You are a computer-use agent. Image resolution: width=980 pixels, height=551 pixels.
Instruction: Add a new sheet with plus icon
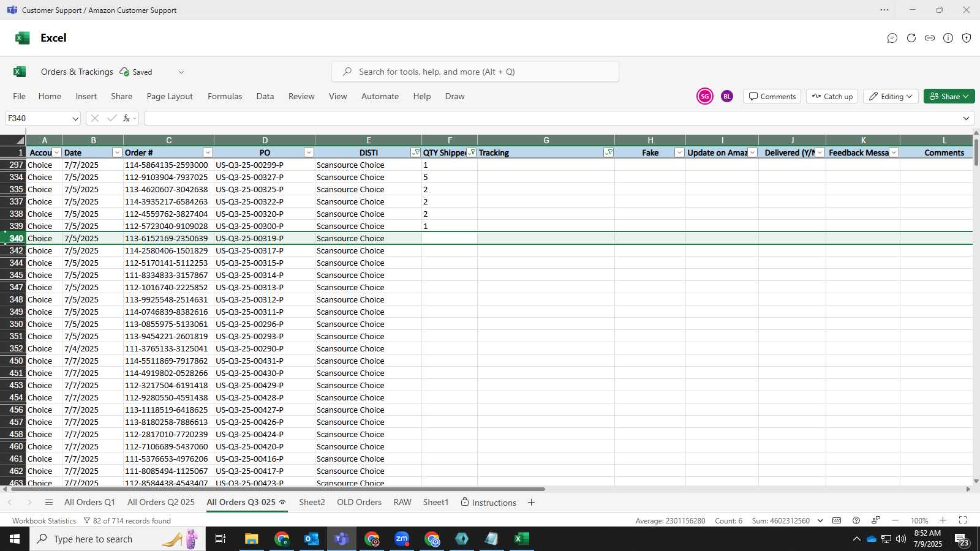pos(531,503)
